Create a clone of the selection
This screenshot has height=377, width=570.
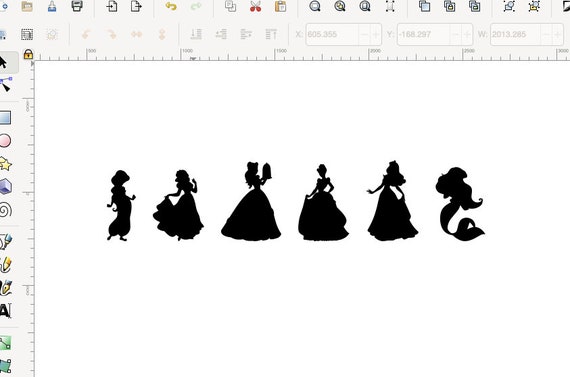(x=450, y=6)
